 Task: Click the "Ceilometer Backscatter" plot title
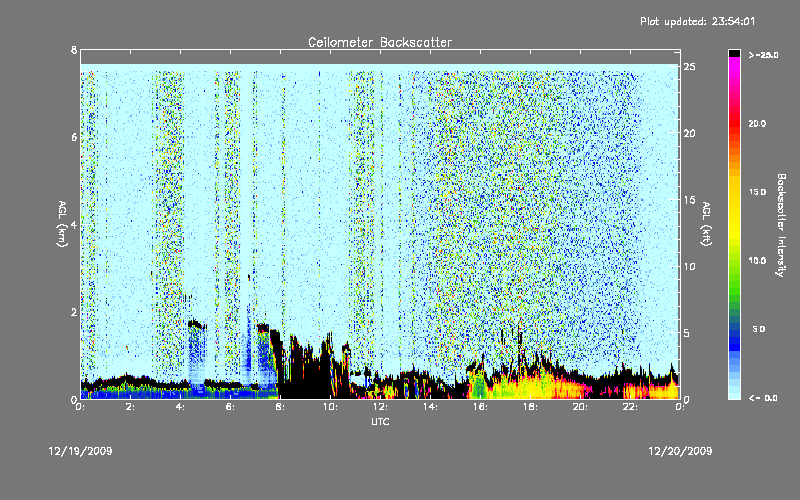pyautogui.click(x=380, y=42)
